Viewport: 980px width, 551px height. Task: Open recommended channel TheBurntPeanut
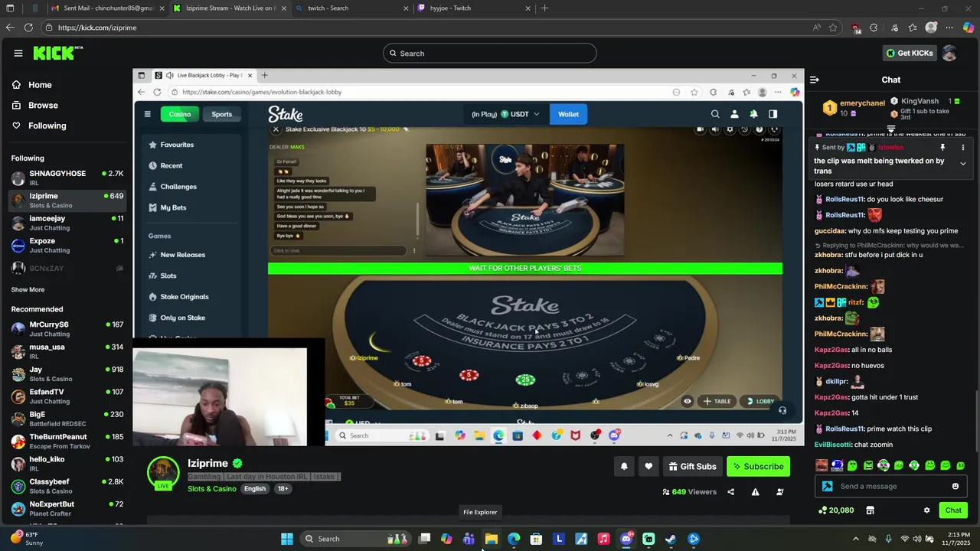(67, 442)
